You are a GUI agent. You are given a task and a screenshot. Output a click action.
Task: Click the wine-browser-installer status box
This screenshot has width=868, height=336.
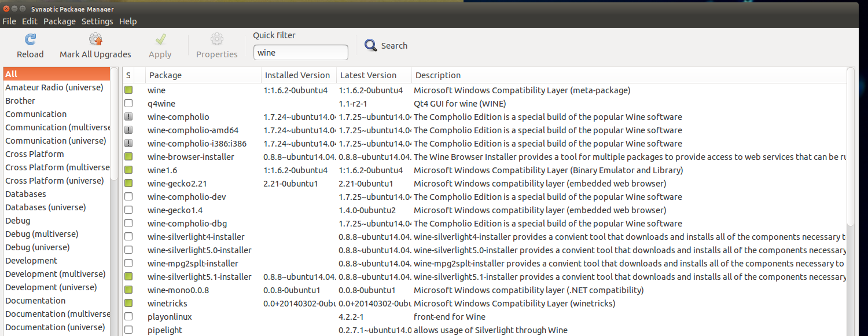point(128,157)
